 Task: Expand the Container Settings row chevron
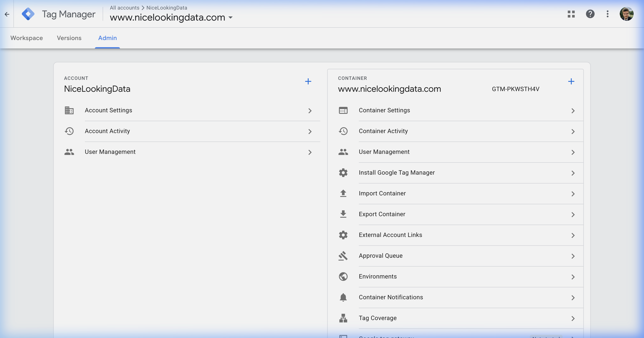tap(573, 111)
